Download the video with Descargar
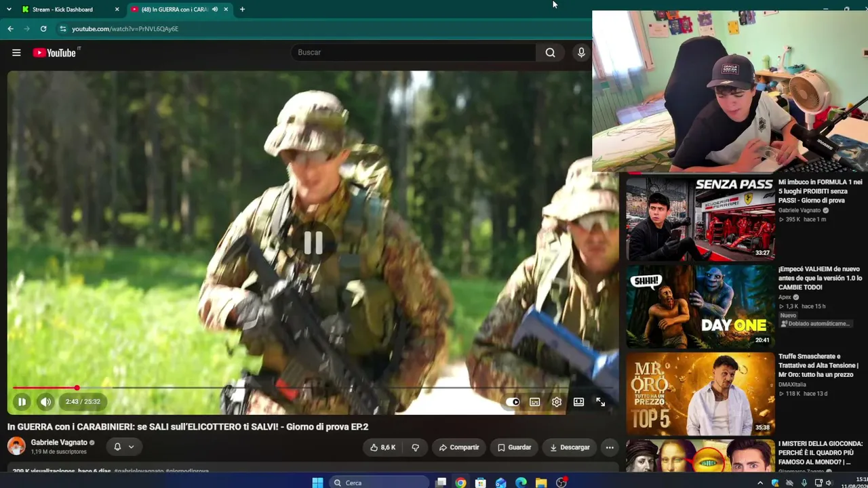Viewport: 868px width, 488px height. coord(570,447)
